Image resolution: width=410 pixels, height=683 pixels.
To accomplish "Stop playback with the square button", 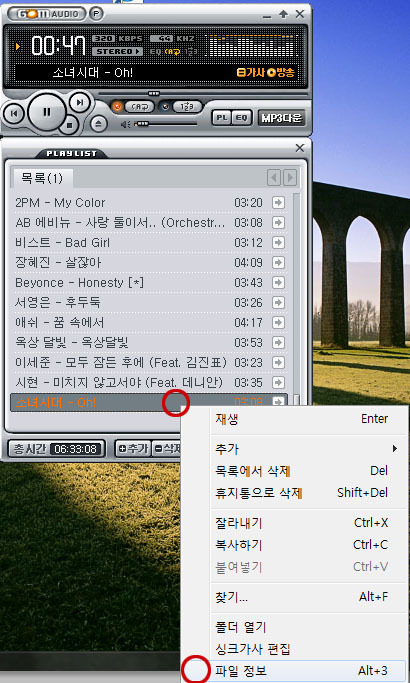I will (69, 125).
